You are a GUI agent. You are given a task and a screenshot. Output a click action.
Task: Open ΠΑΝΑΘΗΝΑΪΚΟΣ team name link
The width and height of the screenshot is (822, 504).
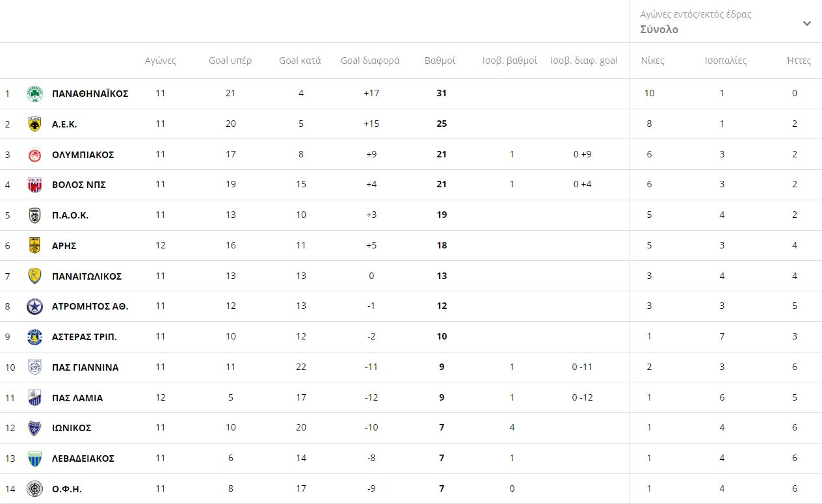click(x=90, y=94)
